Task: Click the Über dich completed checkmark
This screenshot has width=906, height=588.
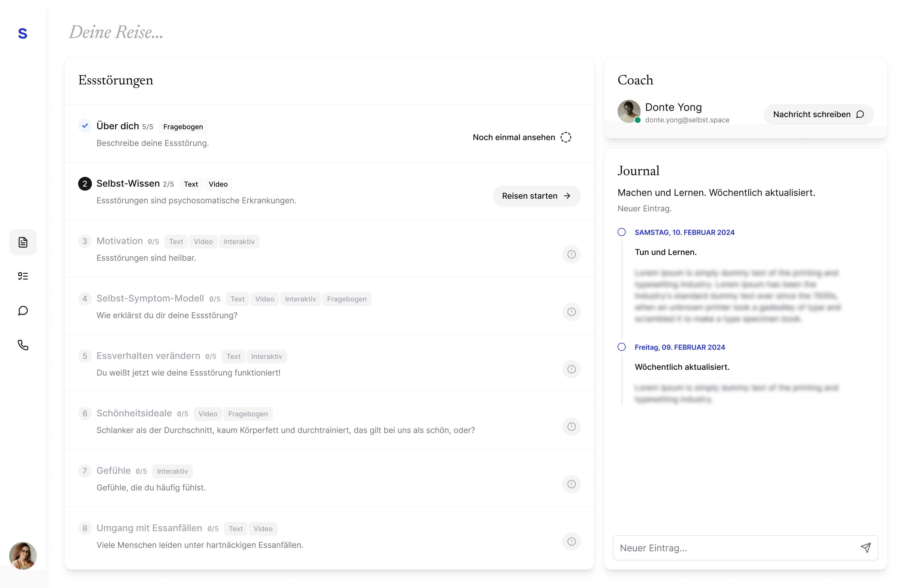Action: (x=85, y=125)
